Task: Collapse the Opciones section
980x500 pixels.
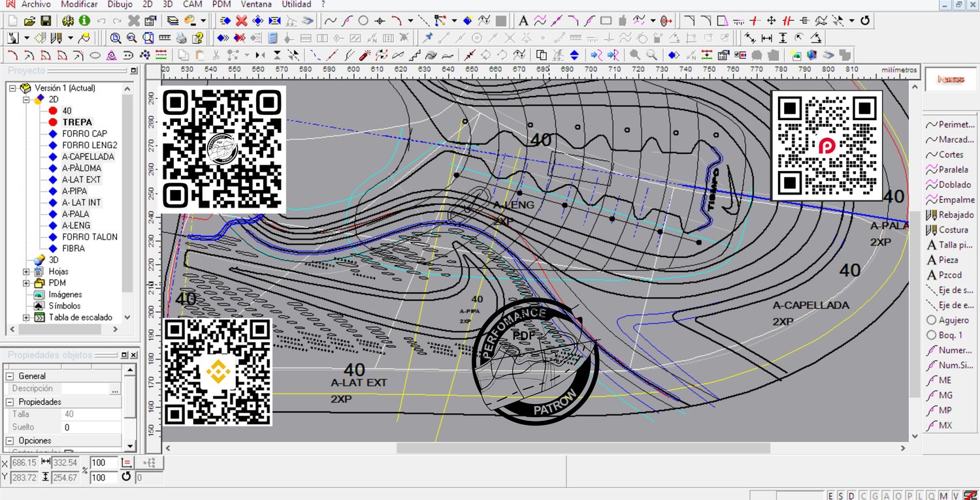Action: click(x=10, y=441)
